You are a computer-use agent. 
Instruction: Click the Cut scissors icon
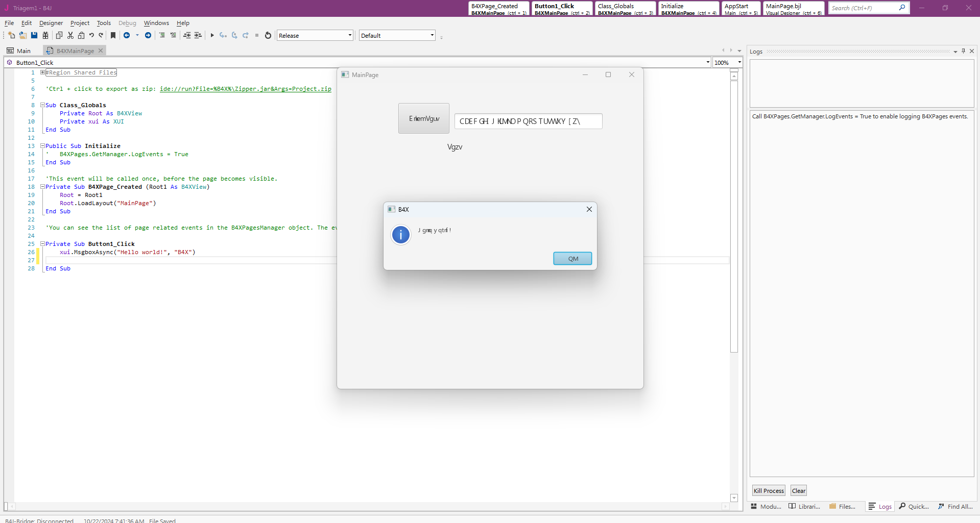click(70, 35)
